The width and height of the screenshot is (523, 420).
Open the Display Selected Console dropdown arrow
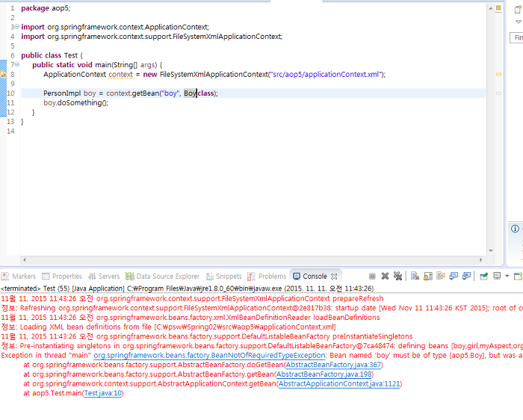point(507,277)
